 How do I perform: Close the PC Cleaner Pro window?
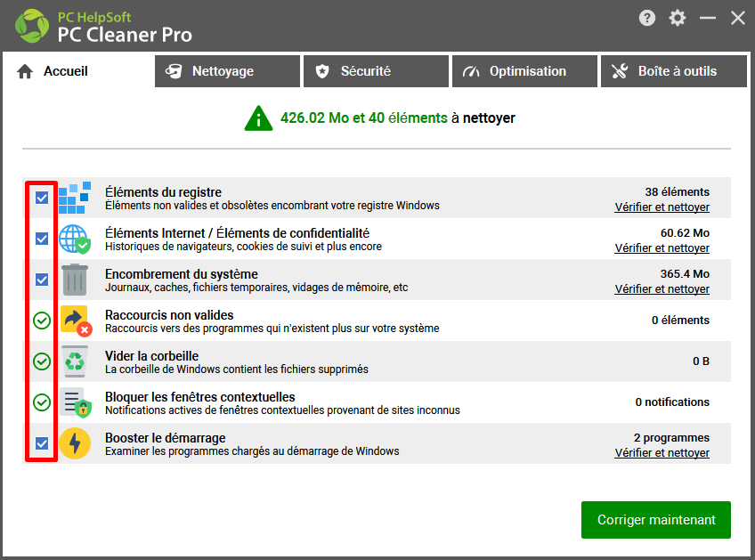point(738,19)
